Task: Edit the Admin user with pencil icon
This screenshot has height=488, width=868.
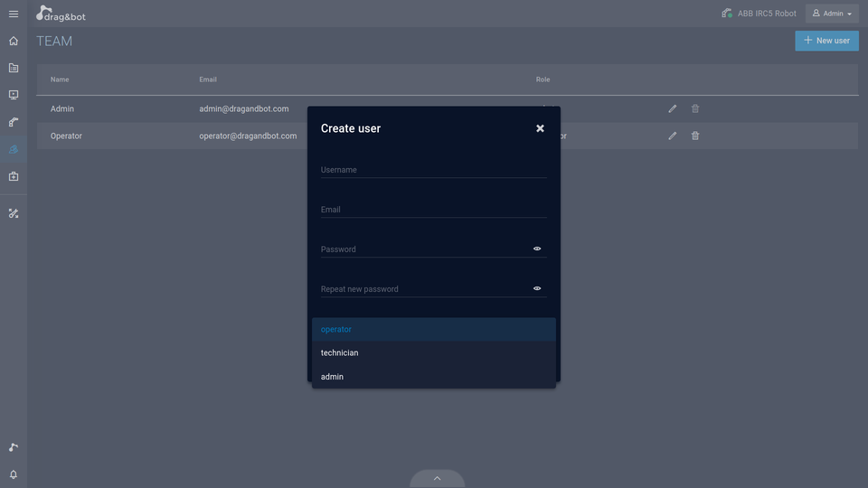Action: pyautogui.click(x=672, y=109)
